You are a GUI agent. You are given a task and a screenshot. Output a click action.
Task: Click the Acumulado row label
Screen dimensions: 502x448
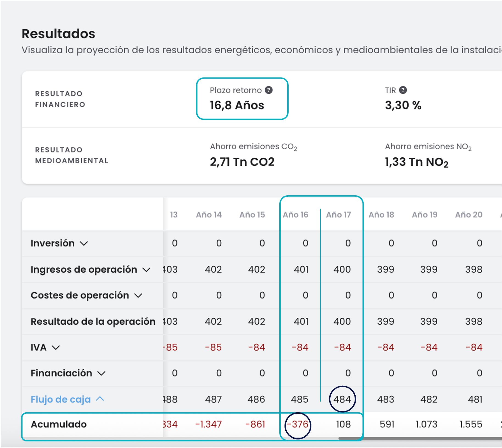(59, 424)
